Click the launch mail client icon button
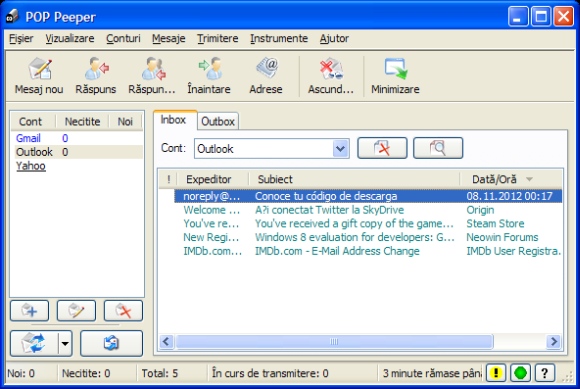The width and height of the screenshot is (580, 389). point(111,344)
